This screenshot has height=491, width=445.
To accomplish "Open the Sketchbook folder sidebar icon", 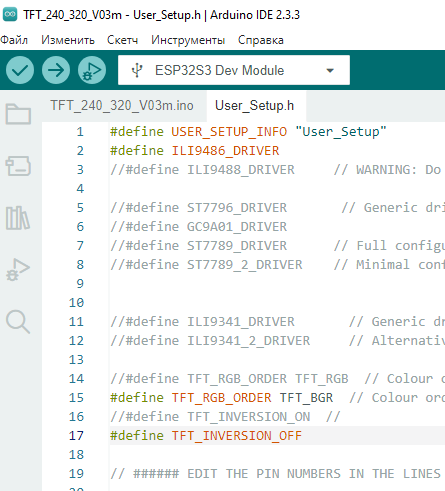I will tap(18, 114).
